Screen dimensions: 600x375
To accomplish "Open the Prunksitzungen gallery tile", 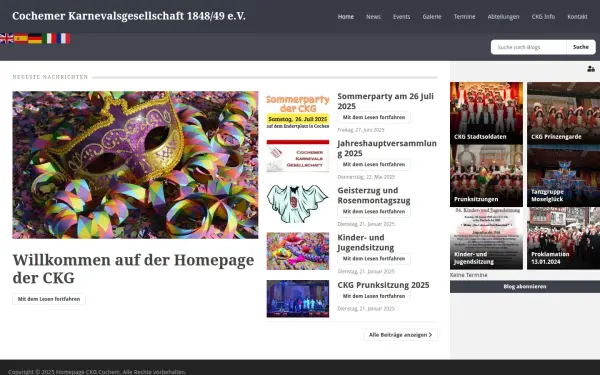I will click(486, 176).
